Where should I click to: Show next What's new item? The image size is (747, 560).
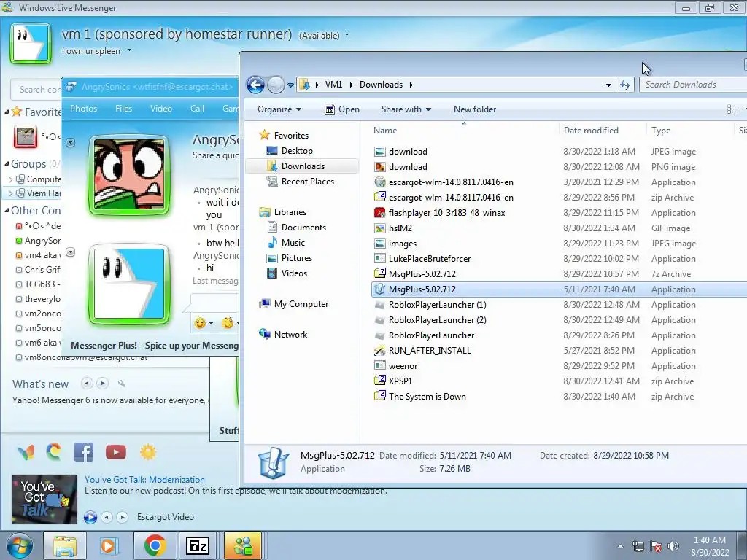point(102,383)
